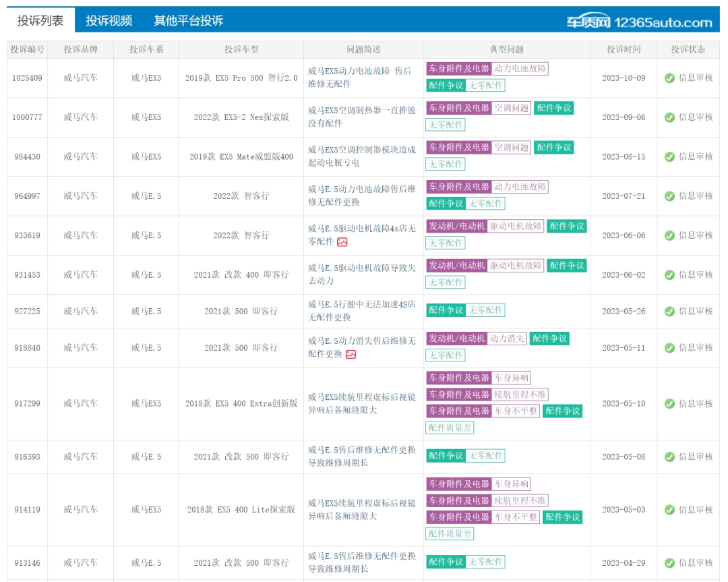Click the 续航里程不准 tag in row 917299
Image resolution: width=728 pixels, height=582 pixels.
[x=520, y=395]
